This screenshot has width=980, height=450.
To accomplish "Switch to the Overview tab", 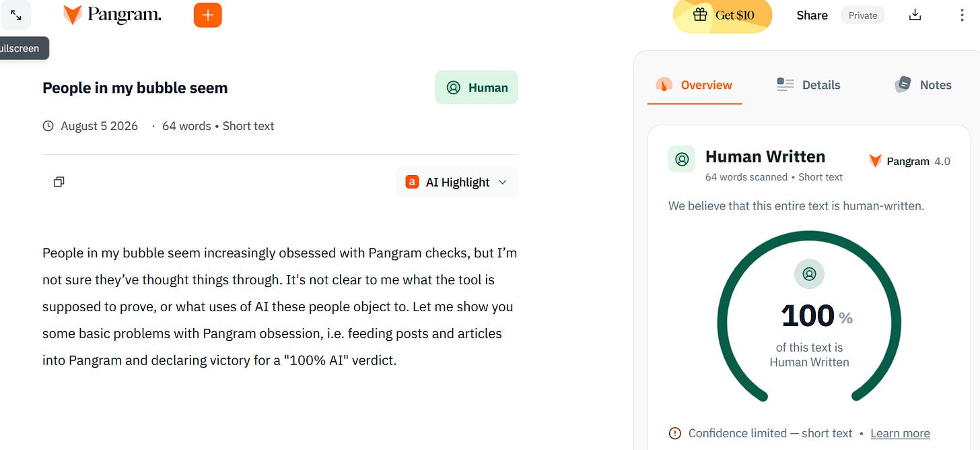I will click(695, 85).
